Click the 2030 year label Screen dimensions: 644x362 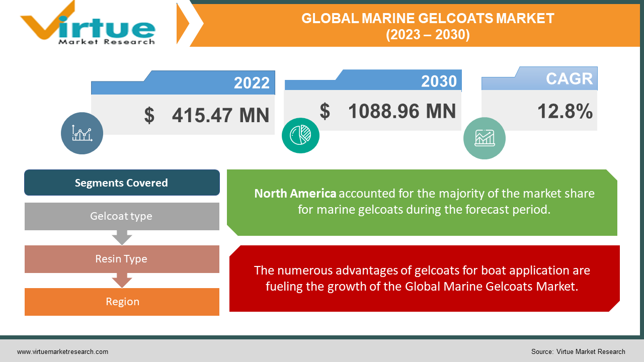[x=439, y=81]
